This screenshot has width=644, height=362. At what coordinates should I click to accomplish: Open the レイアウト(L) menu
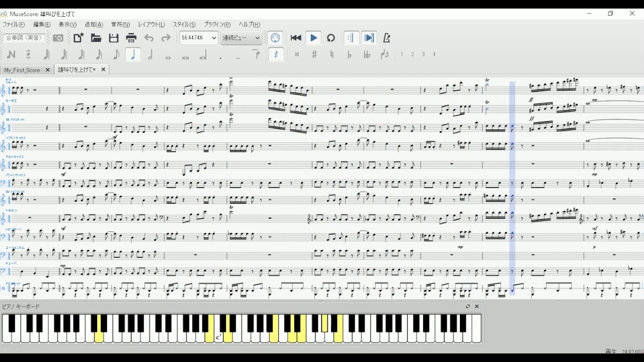[151, 24]
